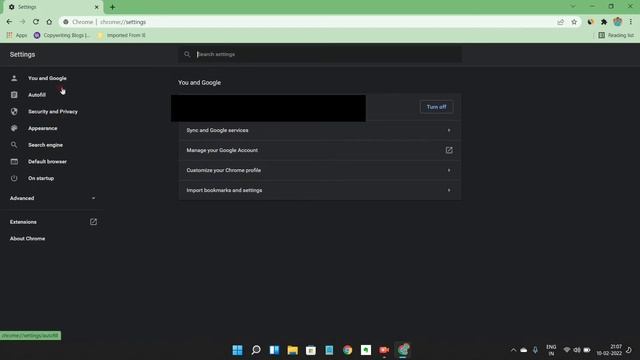Viewport: 640px width, 360px height.
Task: Open the Chrome icon in the taskbar
Action: (347, 350)
